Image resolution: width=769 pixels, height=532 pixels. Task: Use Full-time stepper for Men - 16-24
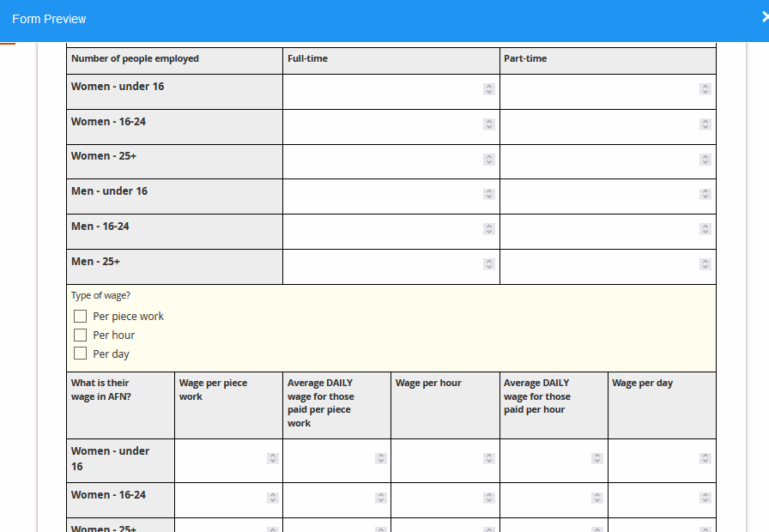489,229
